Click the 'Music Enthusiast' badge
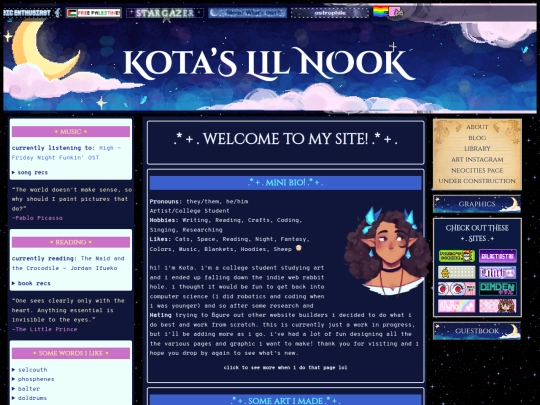The height and width of the screenshot is (405, 540). pos(32,13)
